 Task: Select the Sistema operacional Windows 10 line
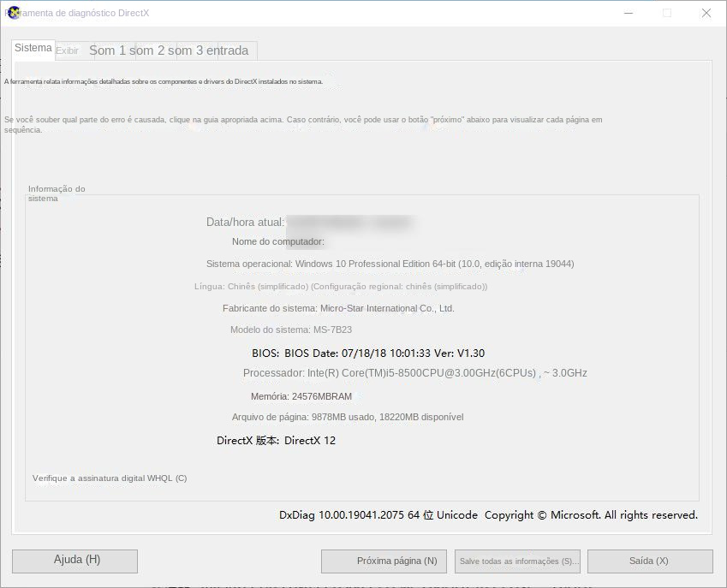click(390, 264)
